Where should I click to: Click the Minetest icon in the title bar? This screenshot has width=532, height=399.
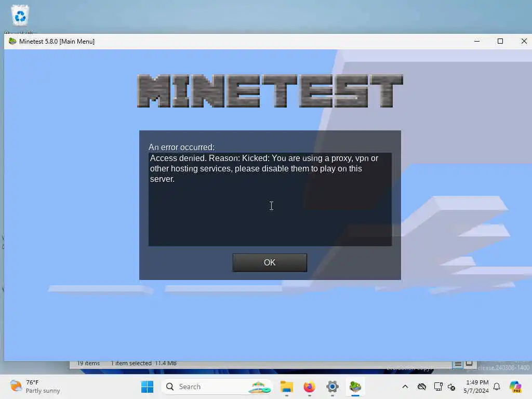12,42
